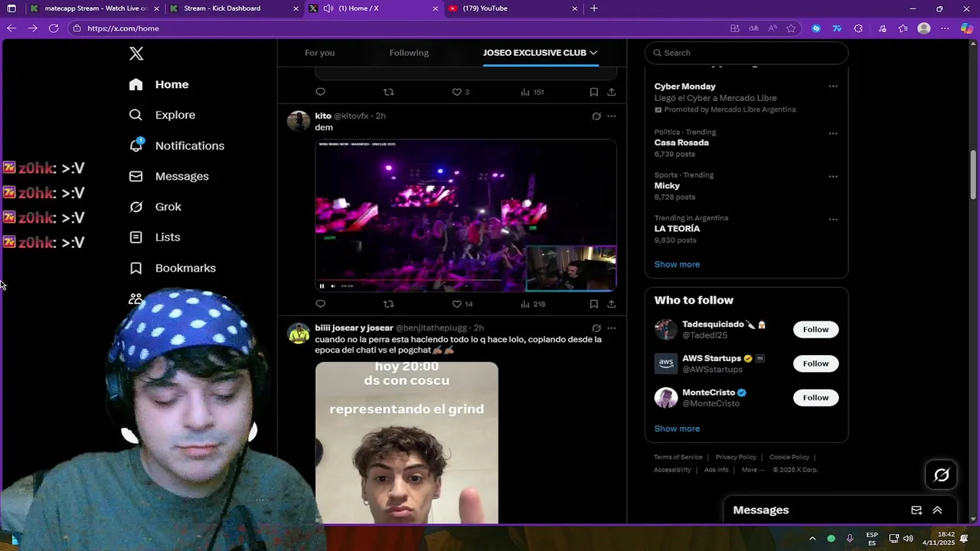Repost the topmost post
The image size is (980, 551).
click(x=388, y=92)
